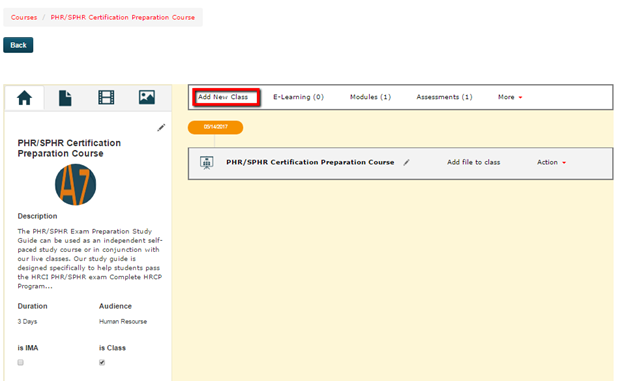624x381 pixels.
Task: Open the video film icon tab
Action: (x=106, y=97)
